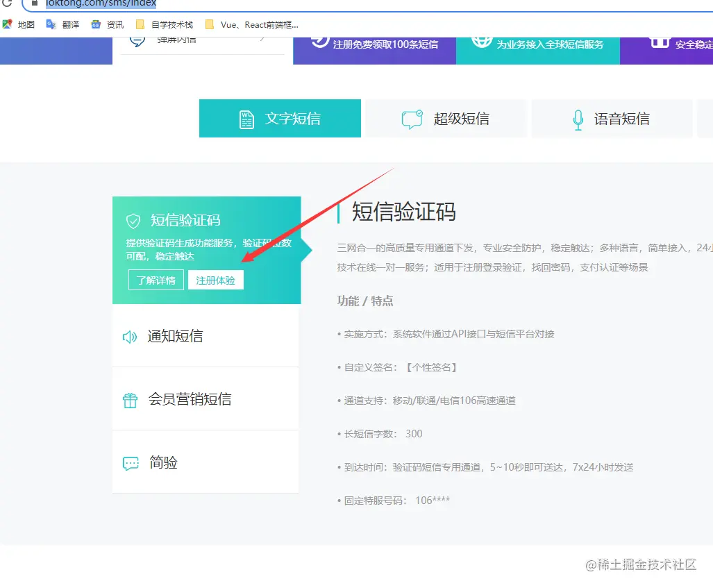Open the Vue、React前端框 bookmark folder
Image resolution: width=713 pixels, height=588 pixels.
pos(252,24)
